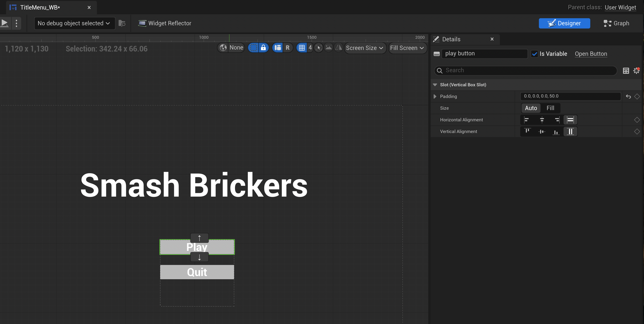Viewport: 644px width, 324px height.
Task: Click the Padding bind diamond icon
Action: [637, 96]
